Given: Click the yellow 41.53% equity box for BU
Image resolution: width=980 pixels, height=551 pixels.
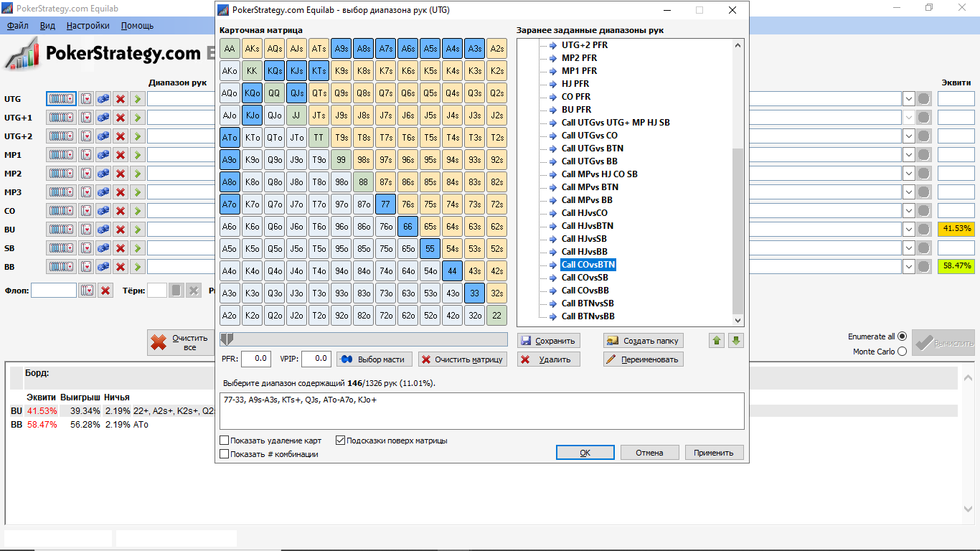Looking at the screenshot, I should click(x=956, y=229).
